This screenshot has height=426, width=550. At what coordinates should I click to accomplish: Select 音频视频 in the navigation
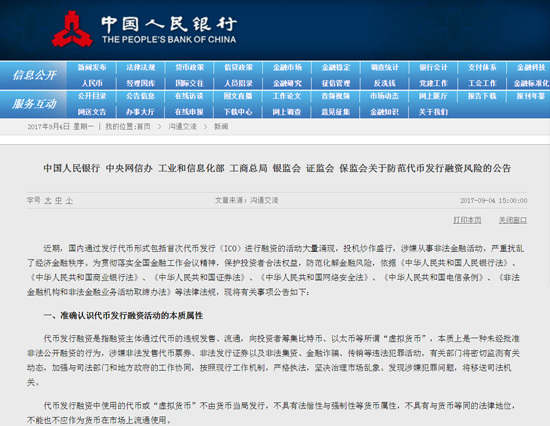[336, 96]
